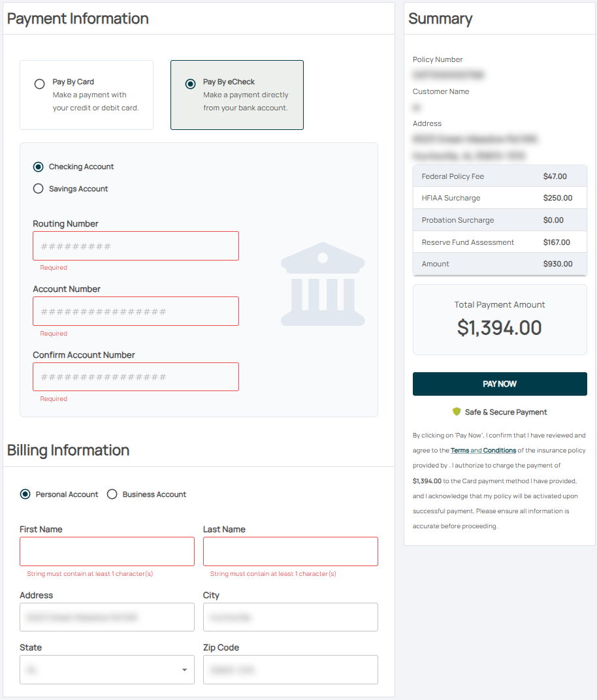Open the State dropdown arrow

pyautogui.click(x=184, y=670)
